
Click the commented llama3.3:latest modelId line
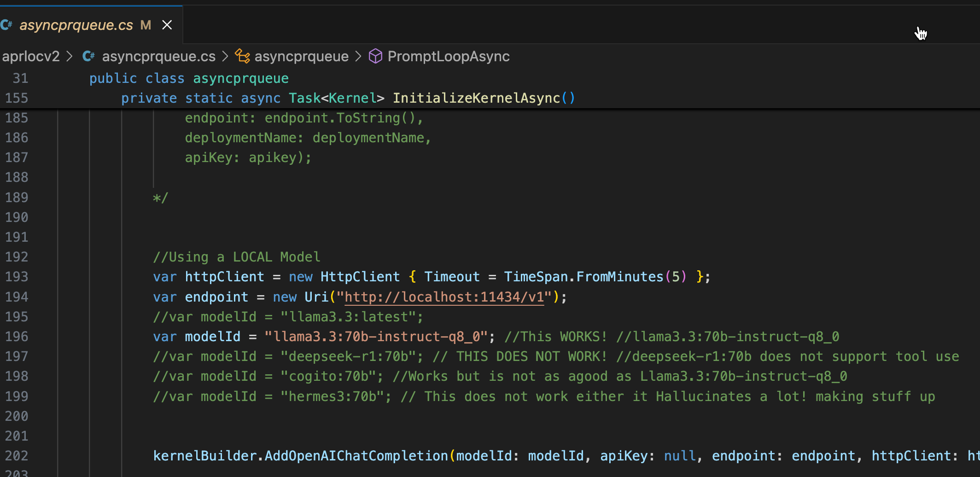pos(288,317)
